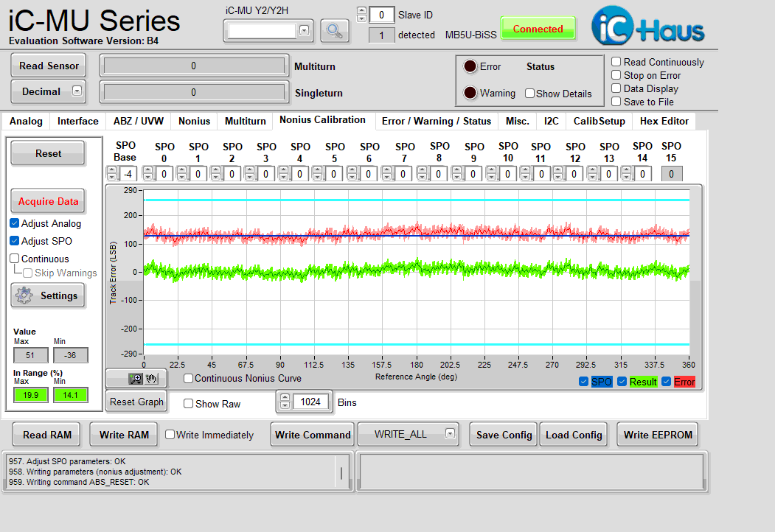775x532 pixels.
Task: Click the Slave ID number field
Action: tap(381, 15)
